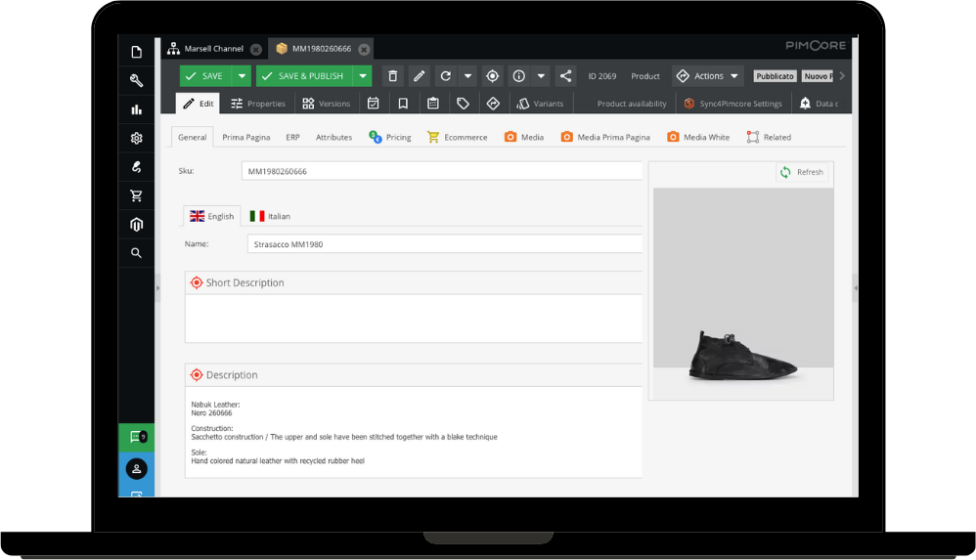Screen dimensions: 976x560
Task: Switch to the Italian language tab
Action: [x=270, y=216]
